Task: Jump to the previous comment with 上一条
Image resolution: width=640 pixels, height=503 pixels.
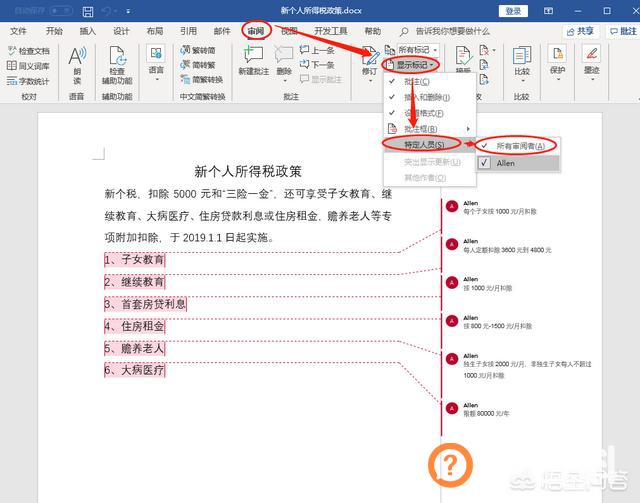Action: coord(317,50)
